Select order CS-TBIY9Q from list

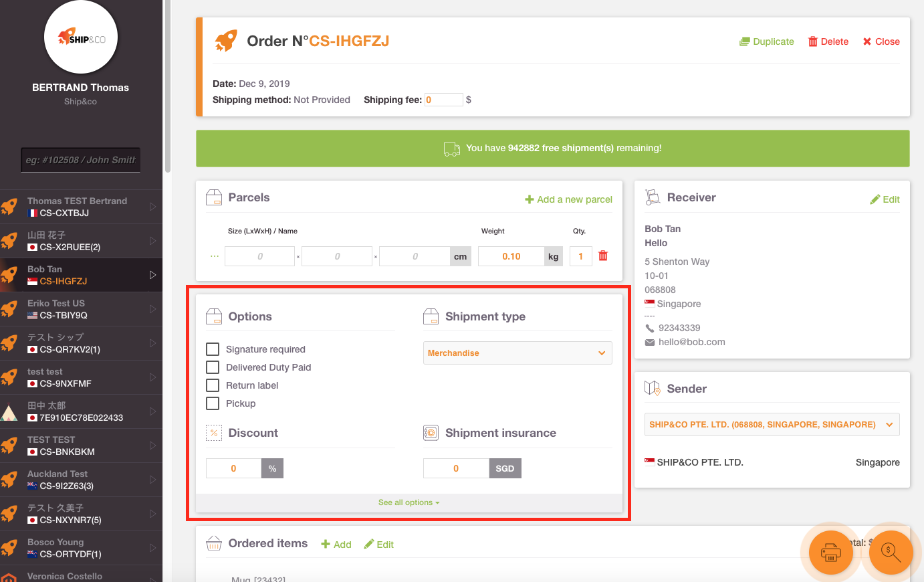tap(81, 309)
